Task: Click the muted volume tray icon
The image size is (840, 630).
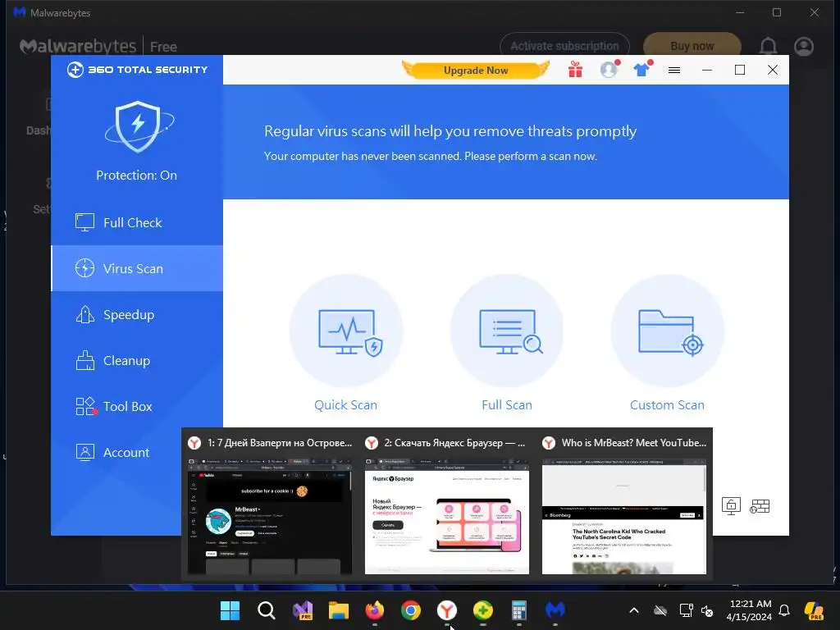Action: click(x=707, y=610)
